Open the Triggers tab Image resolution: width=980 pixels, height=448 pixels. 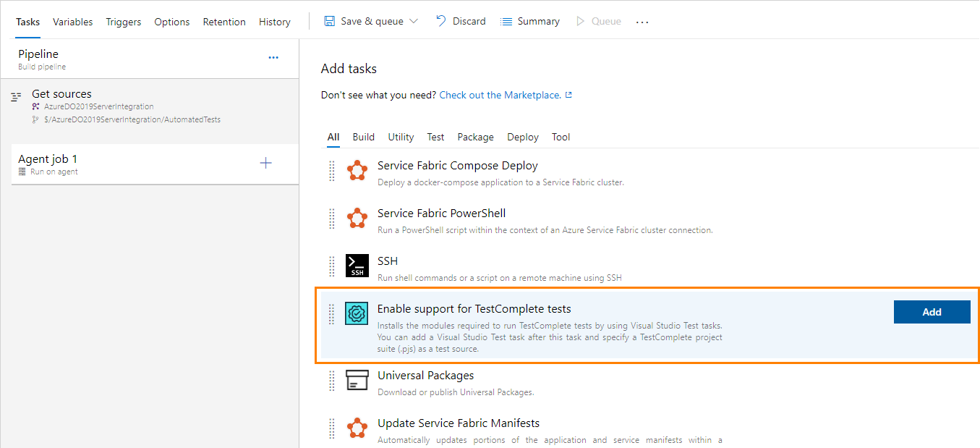pos(123,22)
